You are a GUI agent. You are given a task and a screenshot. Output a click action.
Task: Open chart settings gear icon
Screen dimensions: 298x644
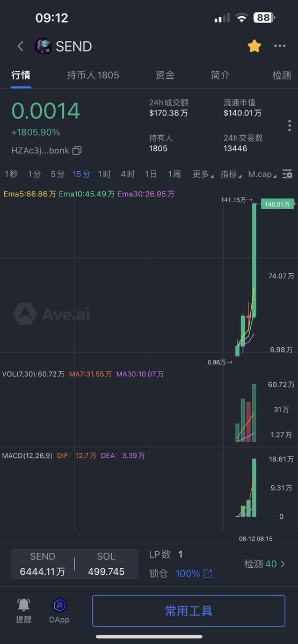point(288,174)
